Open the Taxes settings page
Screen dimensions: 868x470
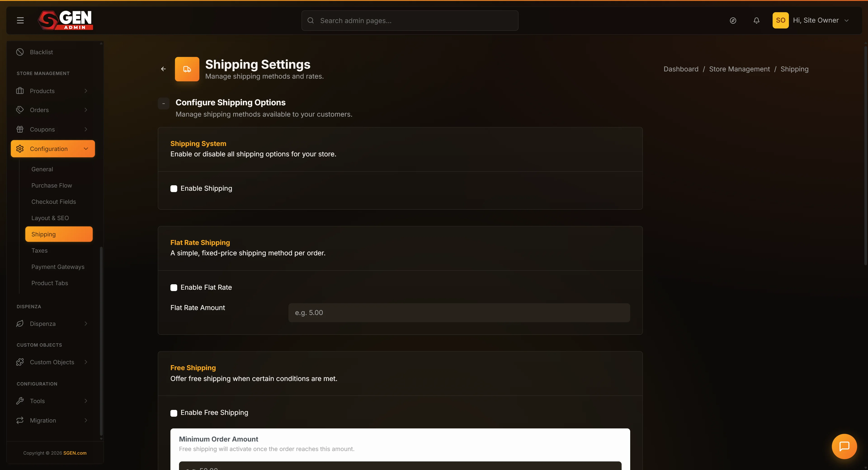click(39, 251)
